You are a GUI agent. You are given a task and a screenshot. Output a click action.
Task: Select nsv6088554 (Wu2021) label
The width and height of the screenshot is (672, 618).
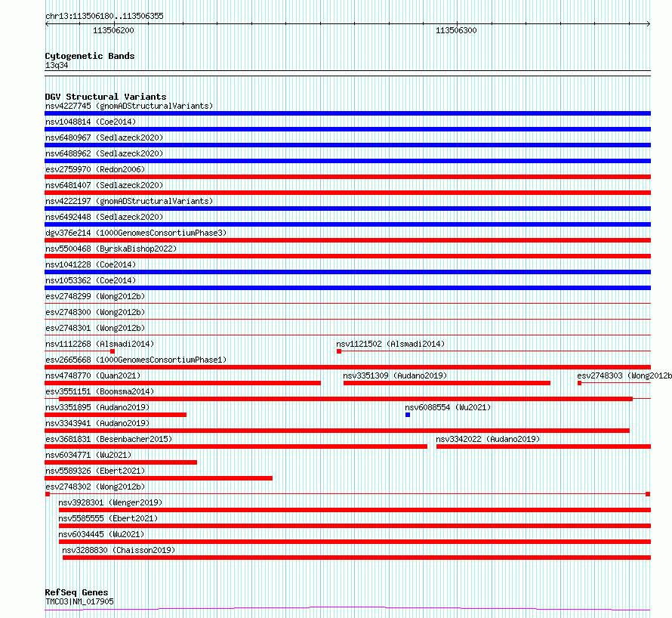point(448,407)
